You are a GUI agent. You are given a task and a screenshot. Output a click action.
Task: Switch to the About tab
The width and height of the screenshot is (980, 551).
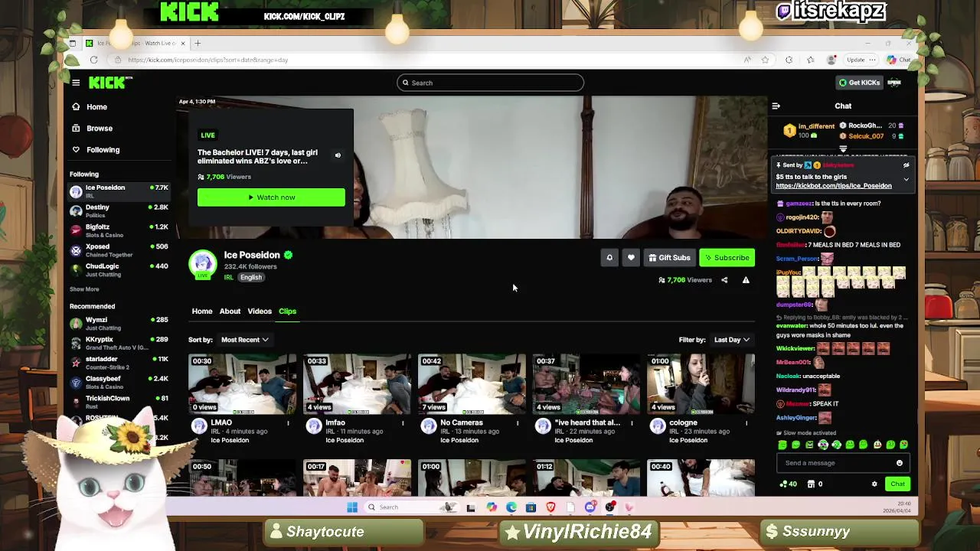point(230,311)
